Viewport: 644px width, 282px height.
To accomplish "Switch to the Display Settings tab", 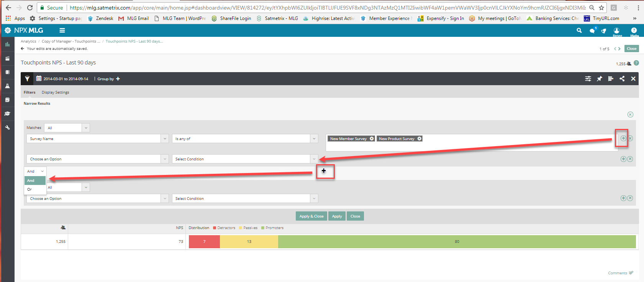I will (56, 92).
